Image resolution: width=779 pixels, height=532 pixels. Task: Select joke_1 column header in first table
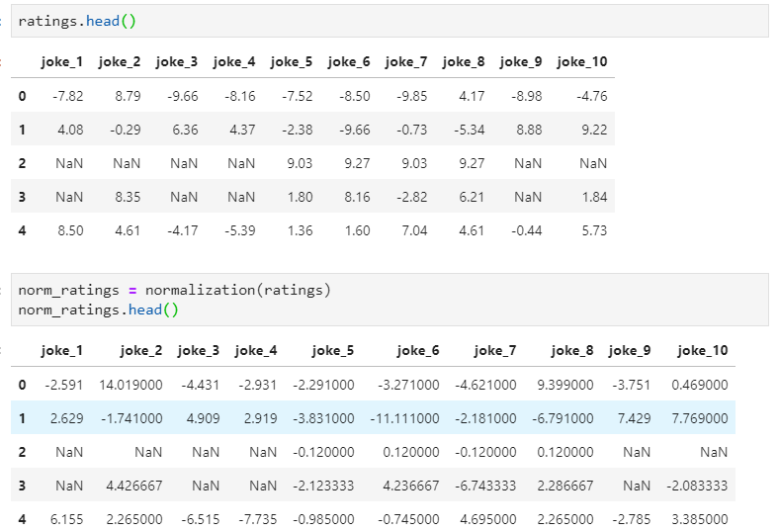click(x=62, y=62)
